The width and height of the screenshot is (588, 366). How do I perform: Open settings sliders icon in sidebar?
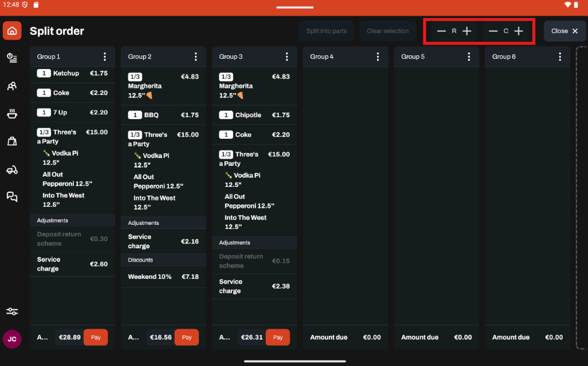pyautogui.click(x=12, y=311)
